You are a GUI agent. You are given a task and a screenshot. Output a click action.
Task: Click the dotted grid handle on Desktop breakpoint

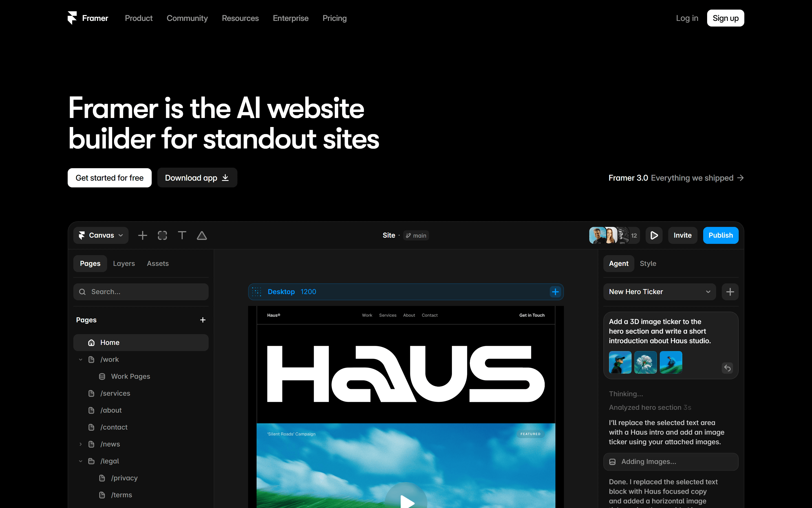(x=257, y=292)
